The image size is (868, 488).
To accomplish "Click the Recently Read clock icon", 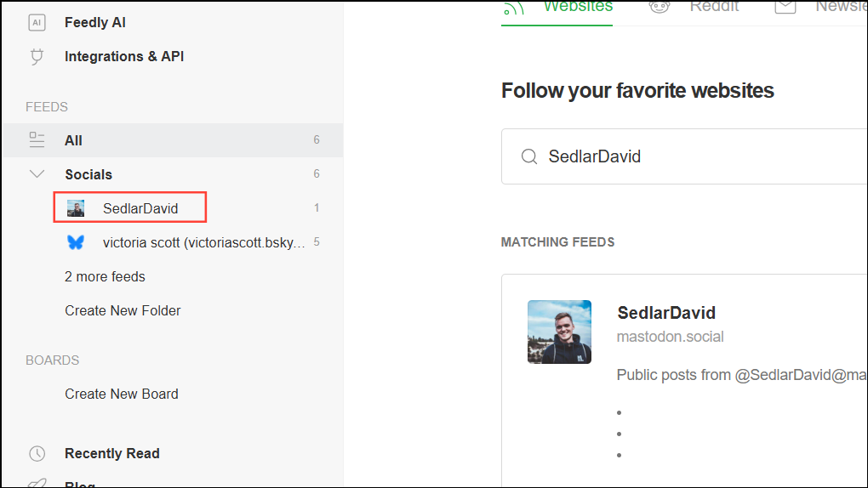I will (37, 453).
